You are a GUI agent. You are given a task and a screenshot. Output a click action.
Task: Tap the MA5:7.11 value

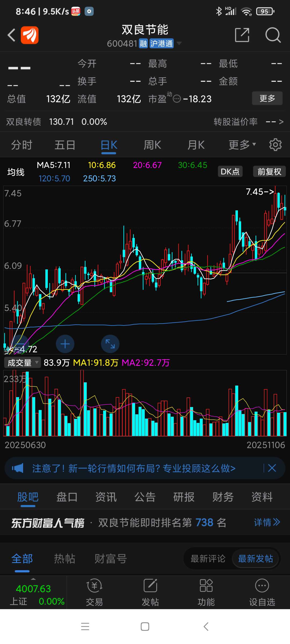[53, 165]
